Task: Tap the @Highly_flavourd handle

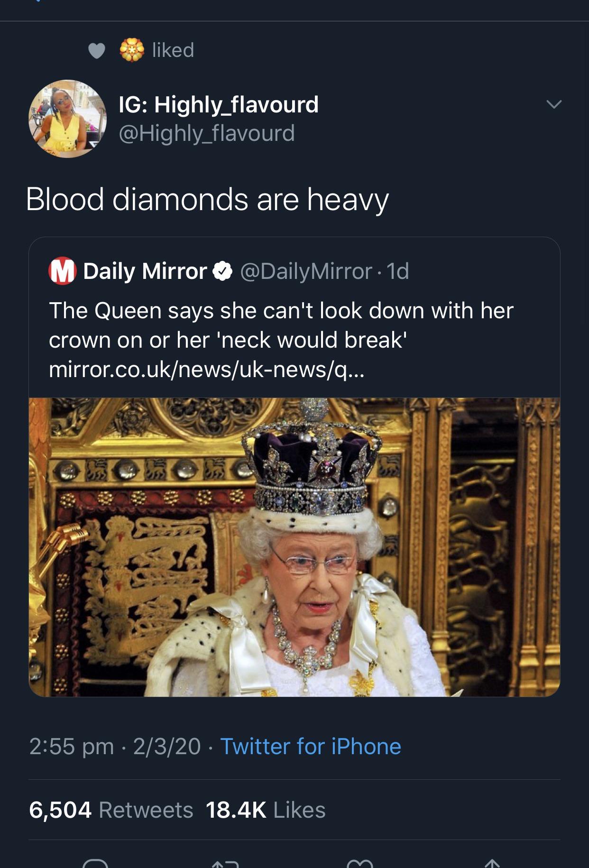Action: [x=207, y=133]
